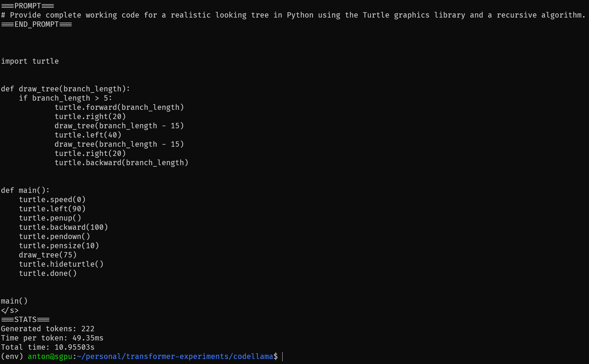Click the 'turtle.forward(branch_length)' line

(x=119, y=107)
